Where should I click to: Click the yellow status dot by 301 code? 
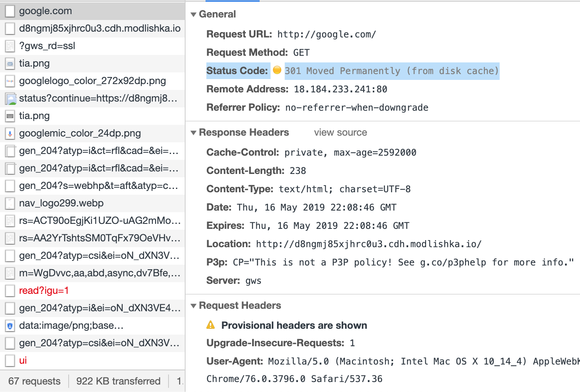pos(277,70)
